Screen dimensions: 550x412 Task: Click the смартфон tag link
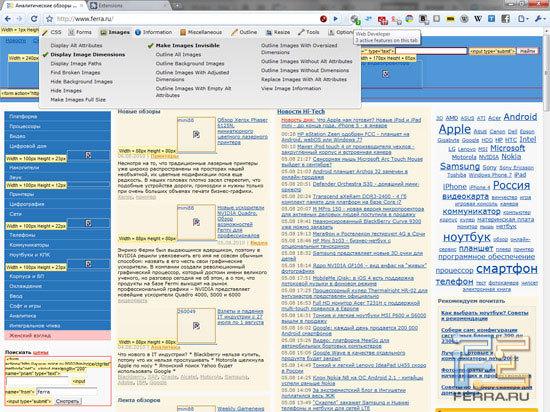507,269
